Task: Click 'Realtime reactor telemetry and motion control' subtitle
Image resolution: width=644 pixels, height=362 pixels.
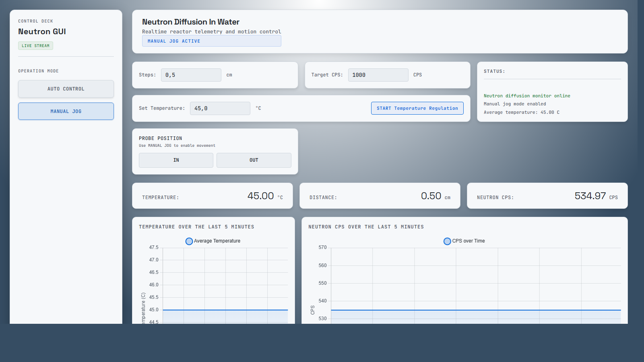Action: point(211,31)
